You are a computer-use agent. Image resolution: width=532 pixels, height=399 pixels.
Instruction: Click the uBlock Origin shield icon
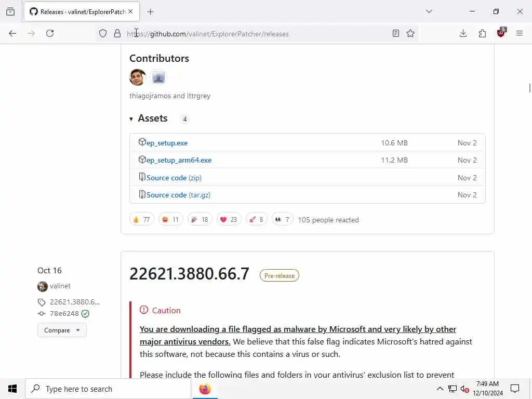point(501,33)
